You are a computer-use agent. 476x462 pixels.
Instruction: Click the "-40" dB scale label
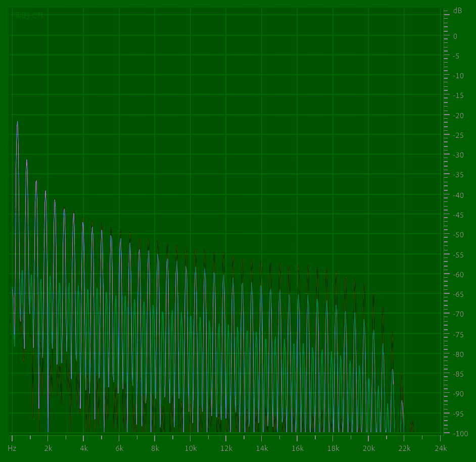[458, 196]
